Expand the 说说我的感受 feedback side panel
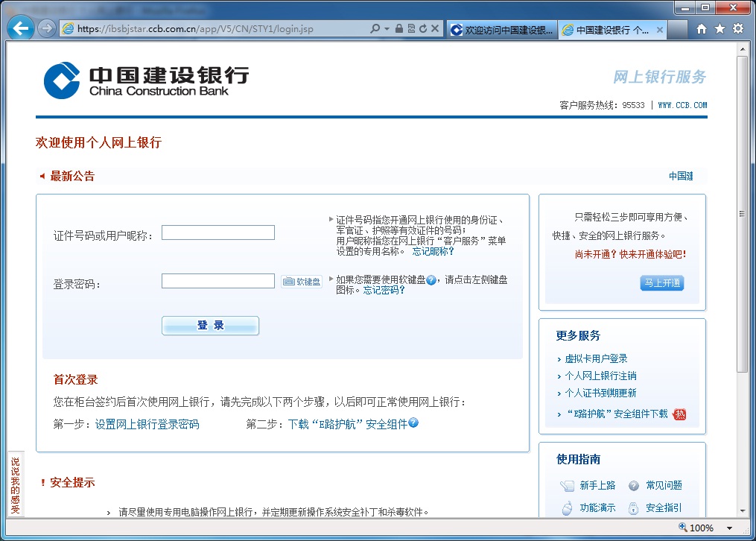This screenshot has height=541, width=756. 15,483
